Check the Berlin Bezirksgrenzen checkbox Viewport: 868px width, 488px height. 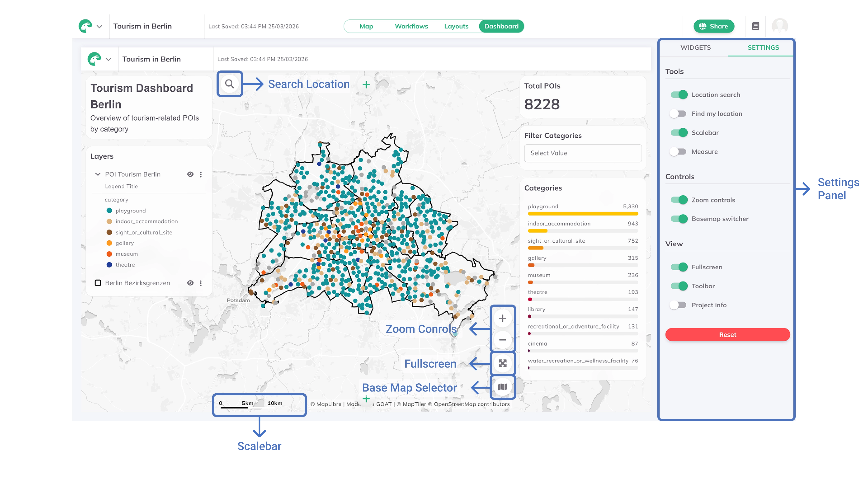[x=98, y=283]
